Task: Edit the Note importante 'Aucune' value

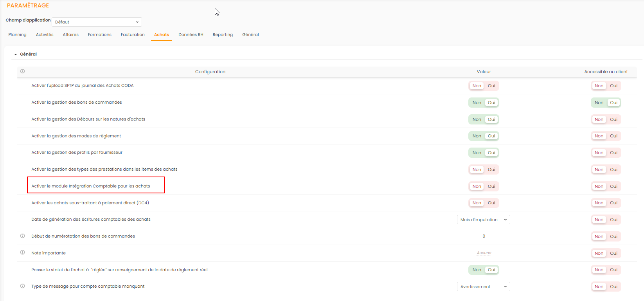Action: (484, 253)
